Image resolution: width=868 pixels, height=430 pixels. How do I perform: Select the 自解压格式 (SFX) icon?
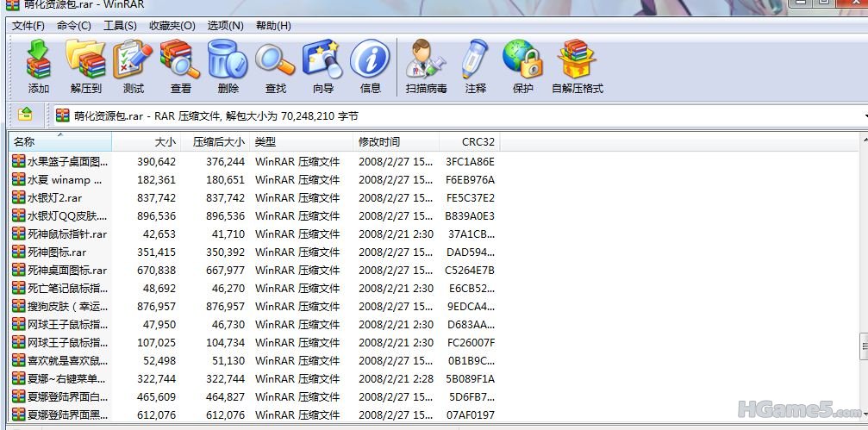[577, 66]
